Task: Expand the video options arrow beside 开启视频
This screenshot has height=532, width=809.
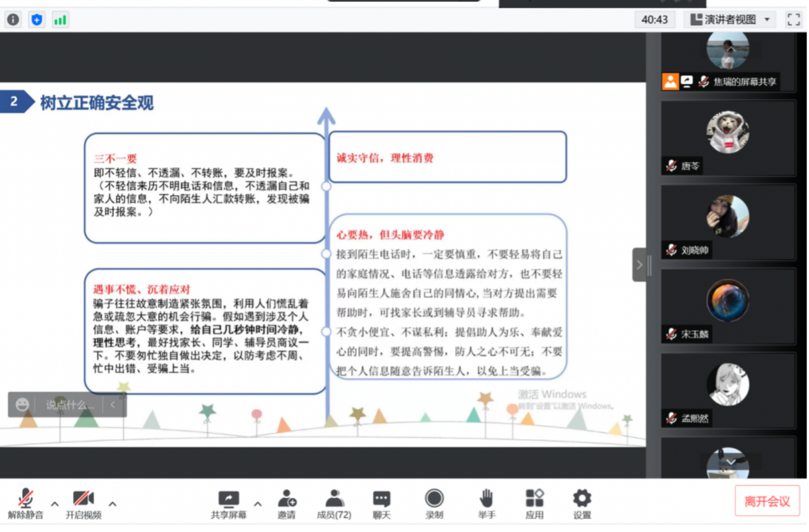Action: pos(113,503)
